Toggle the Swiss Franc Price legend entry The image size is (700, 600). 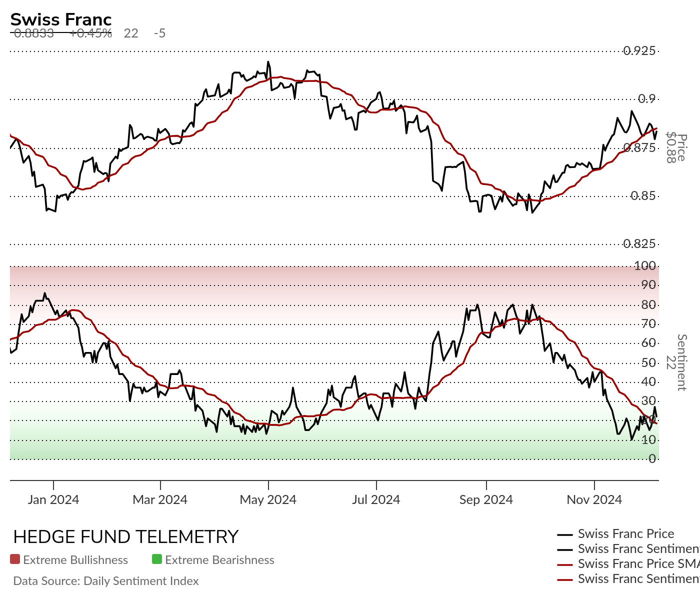[615, 534]
